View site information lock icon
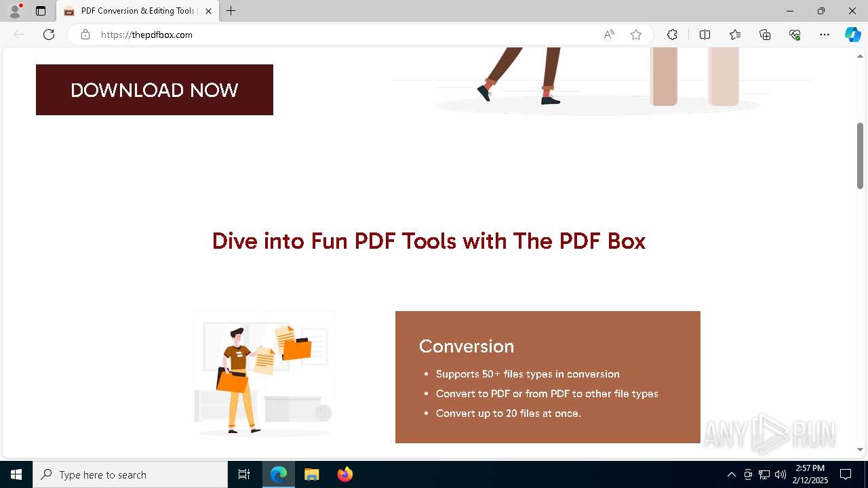The width and height of the screenshot is (868, 488). coord(85,35)
